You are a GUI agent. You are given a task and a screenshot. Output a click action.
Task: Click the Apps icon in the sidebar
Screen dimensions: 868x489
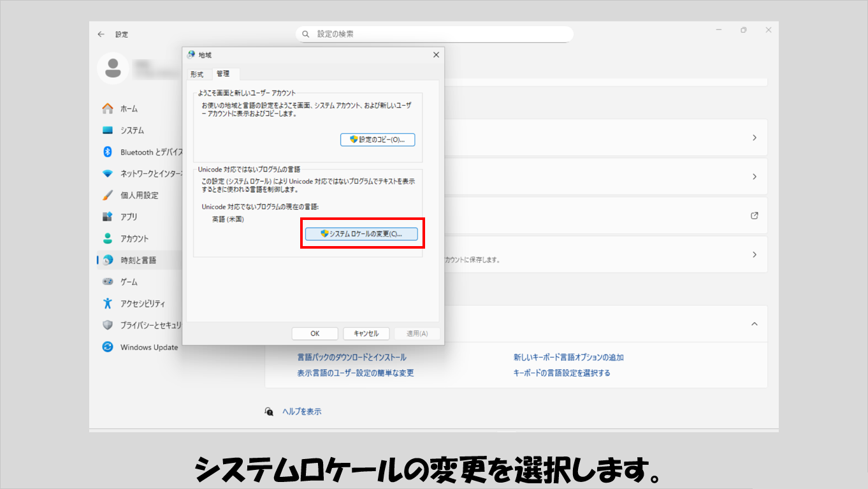[108, 217]
